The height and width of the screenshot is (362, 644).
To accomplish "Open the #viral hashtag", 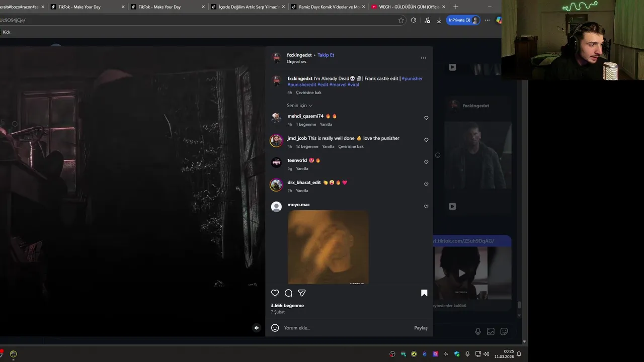I will pos(353,84).
